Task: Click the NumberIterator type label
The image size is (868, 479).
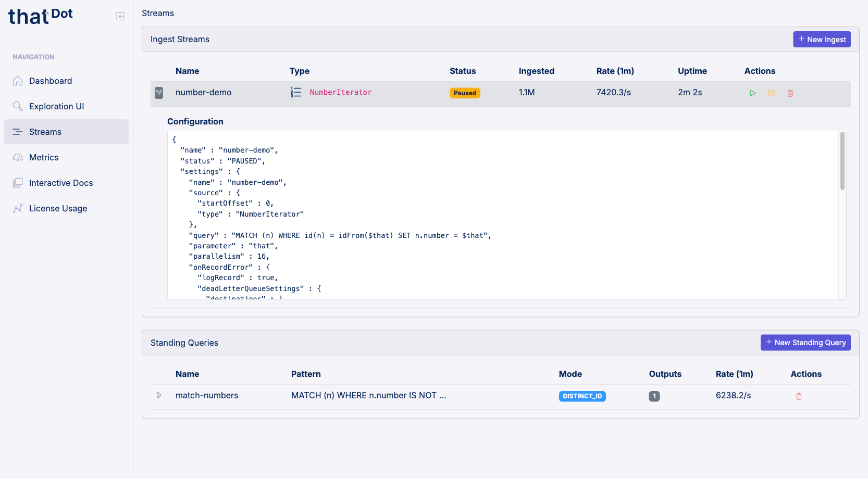Action: [x=341, y=92]
